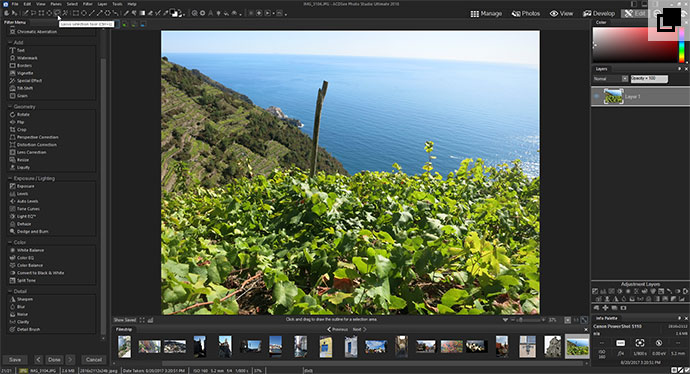Click the zoom slider below the image
The image size is (690, 374).
529,320
